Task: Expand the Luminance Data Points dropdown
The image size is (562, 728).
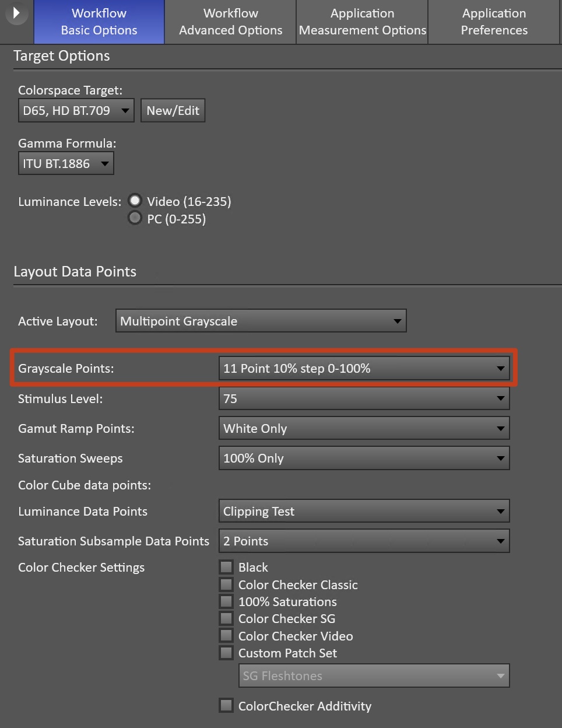Action: click(x=364, y=512)
